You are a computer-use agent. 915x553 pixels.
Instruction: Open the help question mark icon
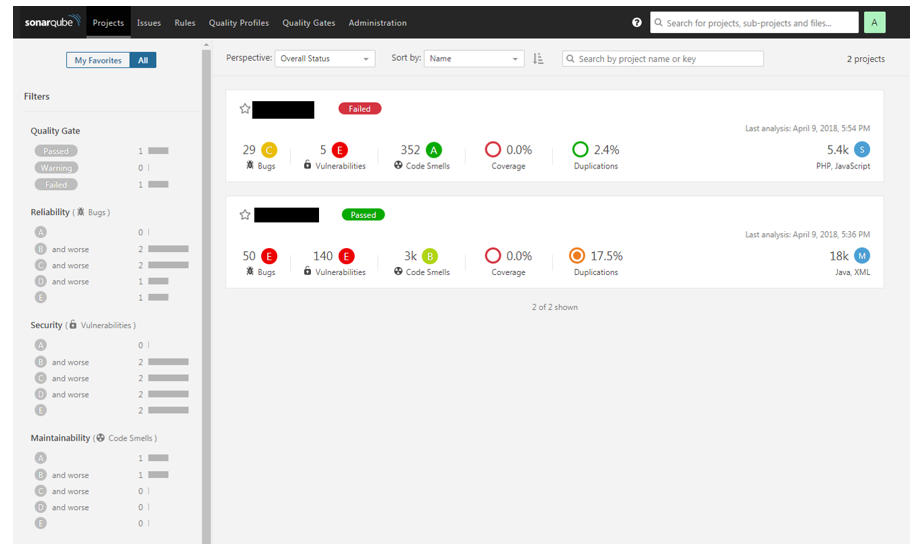(637, 22)
